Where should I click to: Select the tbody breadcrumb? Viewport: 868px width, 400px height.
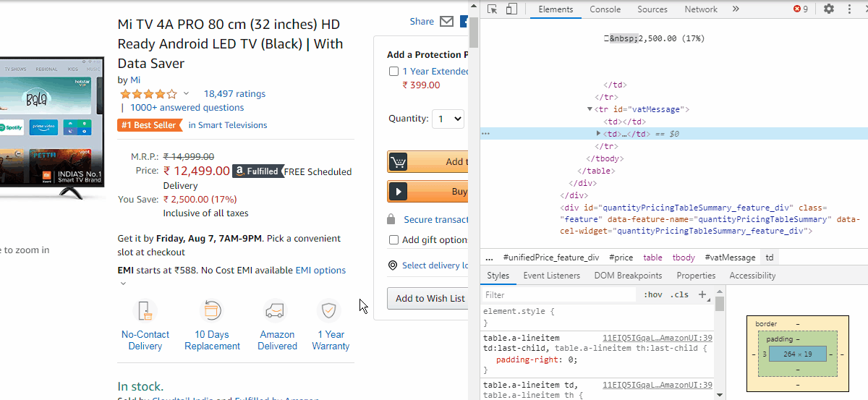click(684, 258)
